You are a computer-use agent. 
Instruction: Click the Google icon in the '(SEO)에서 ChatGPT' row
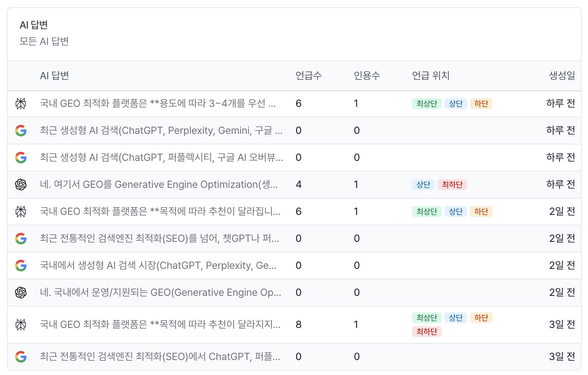(x=21, y=357)
